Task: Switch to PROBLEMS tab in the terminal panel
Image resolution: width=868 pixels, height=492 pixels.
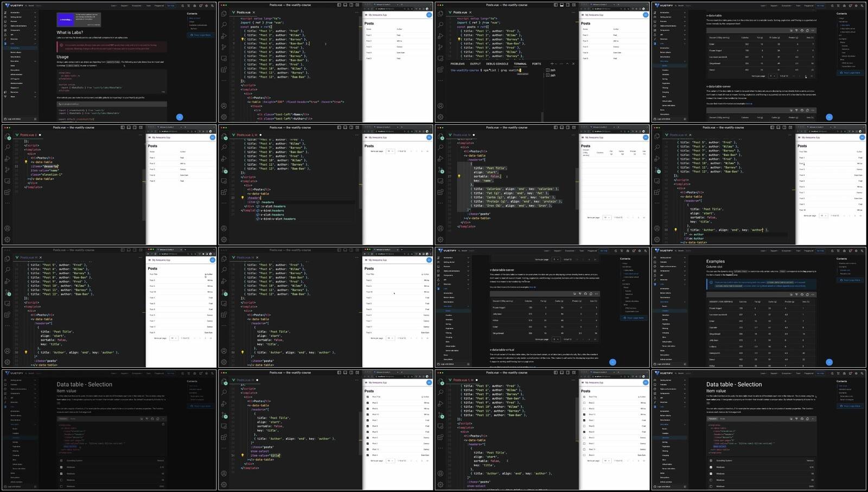Action: coord(457,64)
